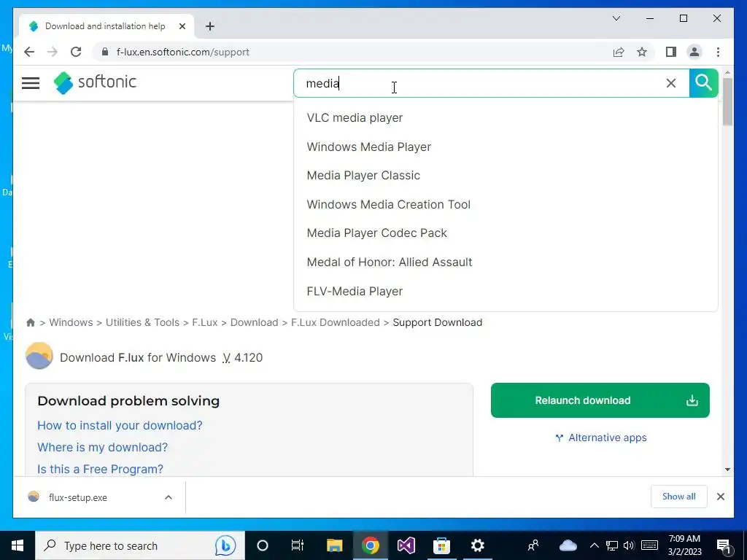The image size is (747, 560).
Task: Show hidden system tray icons
Action: (x=594, y=545)
